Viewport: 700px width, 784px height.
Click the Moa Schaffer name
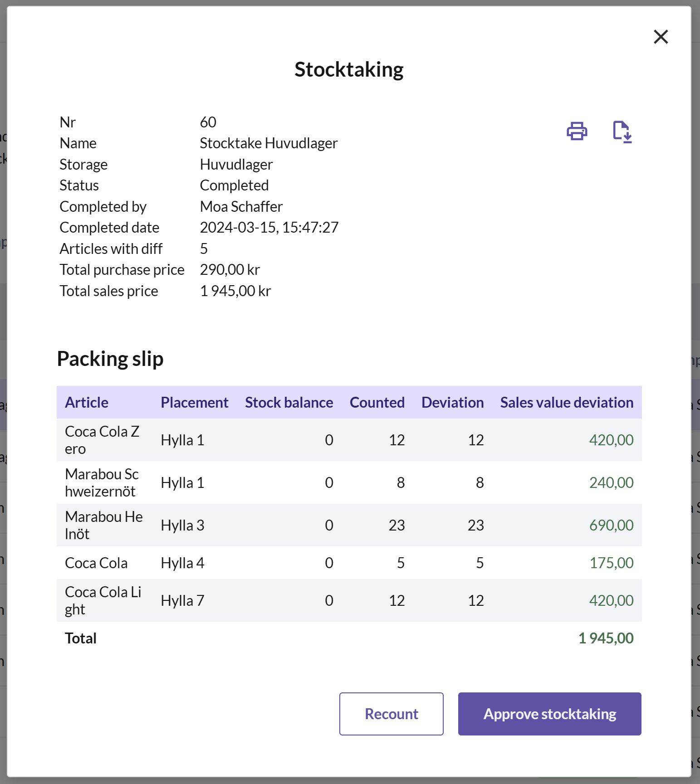coord(241,207)
